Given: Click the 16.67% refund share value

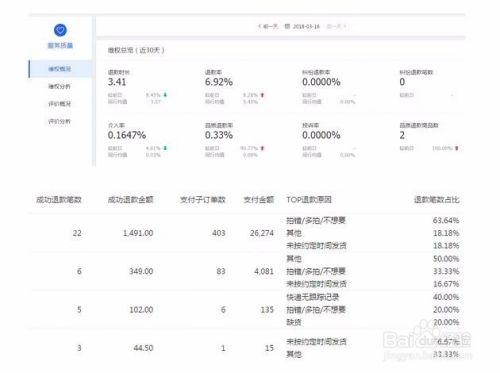Looking at the screenshot, I should click(x=446, y=284).
